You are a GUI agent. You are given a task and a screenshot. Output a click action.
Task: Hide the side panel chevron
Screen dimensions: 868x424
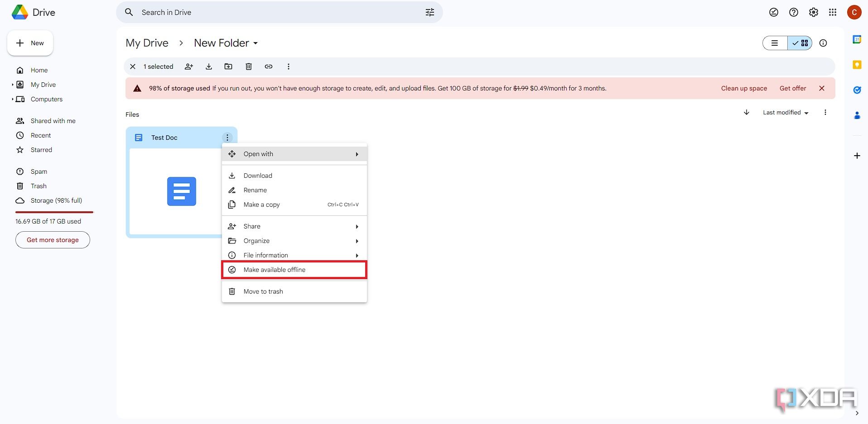click(857, 413)
